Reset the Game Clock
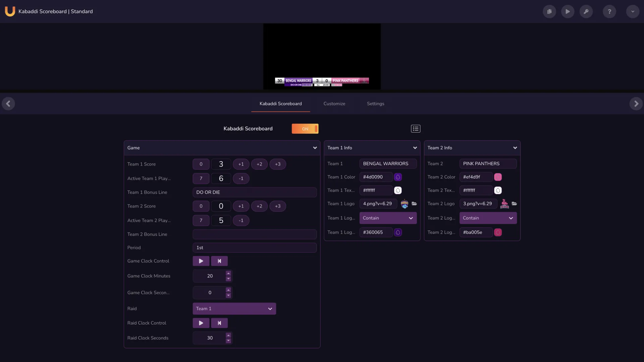644x362 pixels. 219,261
